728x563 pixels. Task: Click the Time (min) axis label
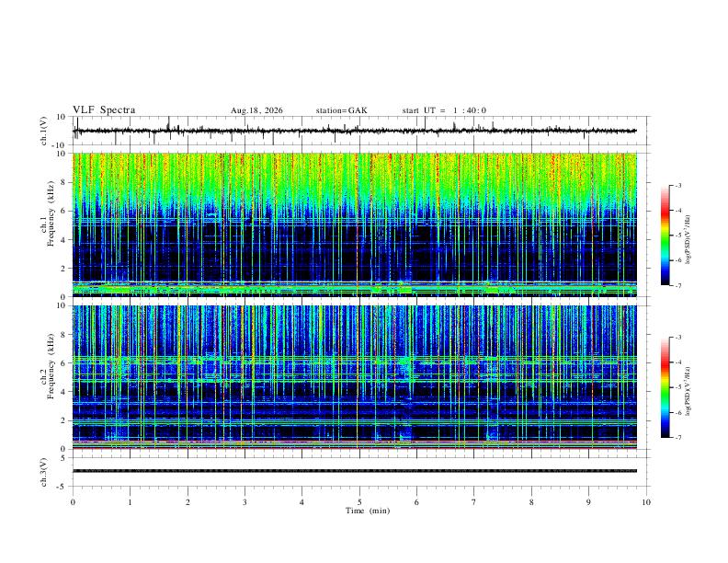(368, 511)
